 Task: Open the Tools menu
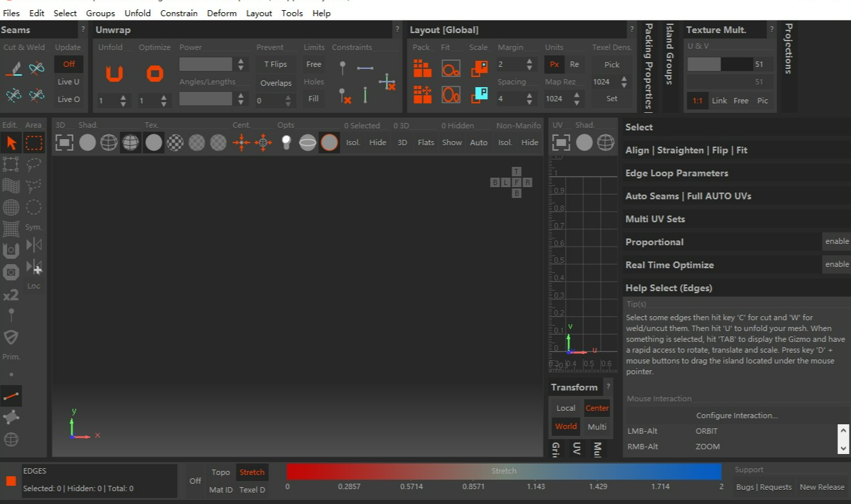coord(292,13)
